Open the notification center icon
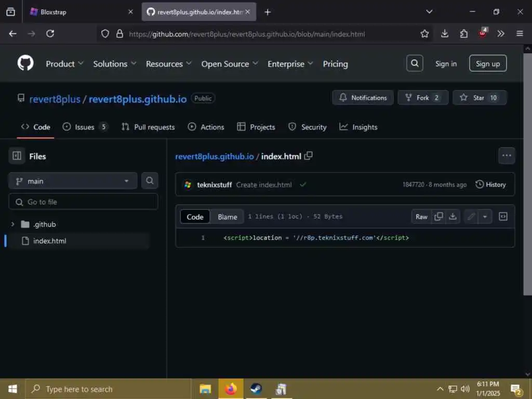Image resolution: width=532 pixels, height=399 pixels. pyautogui.click(x=516, y=390)
